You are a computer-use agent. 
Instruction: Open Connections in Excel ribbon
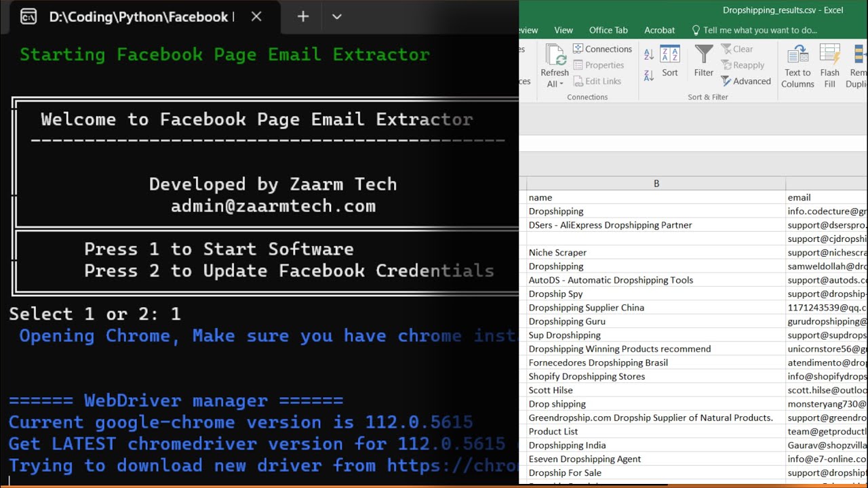pos(602,49)
